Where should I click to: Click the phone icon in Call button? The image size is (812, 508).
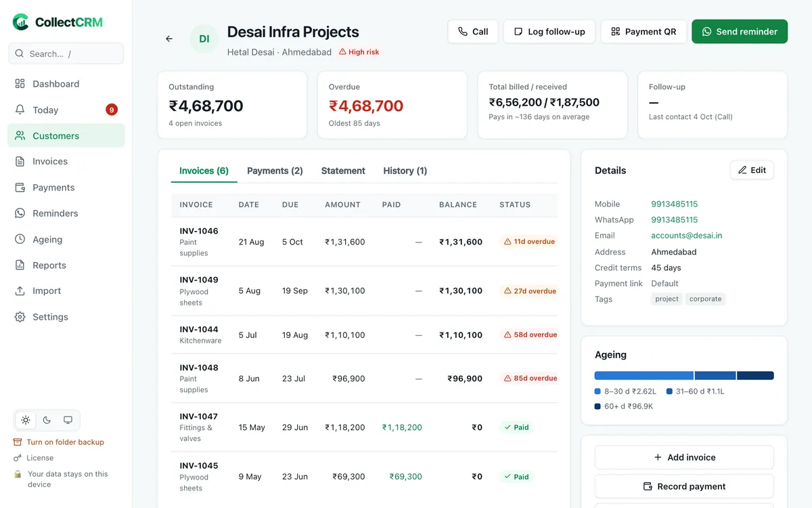(x=463, y=32)
